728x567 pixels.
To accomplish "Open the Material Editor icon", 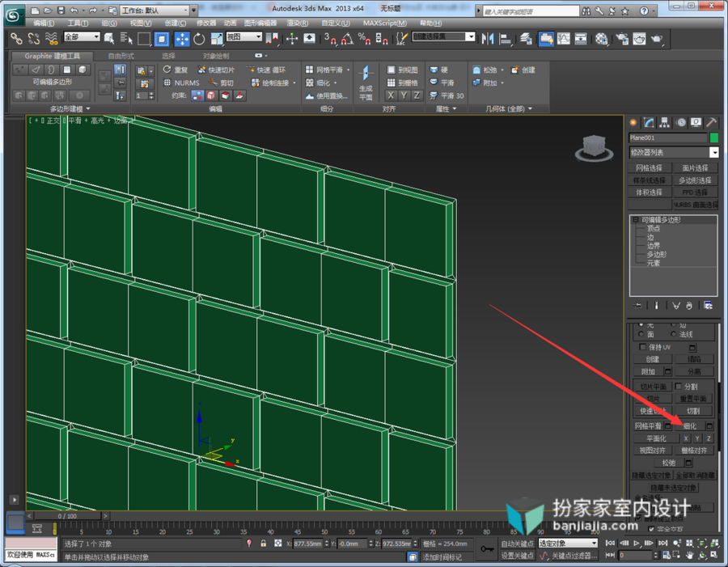I will 601,39.
